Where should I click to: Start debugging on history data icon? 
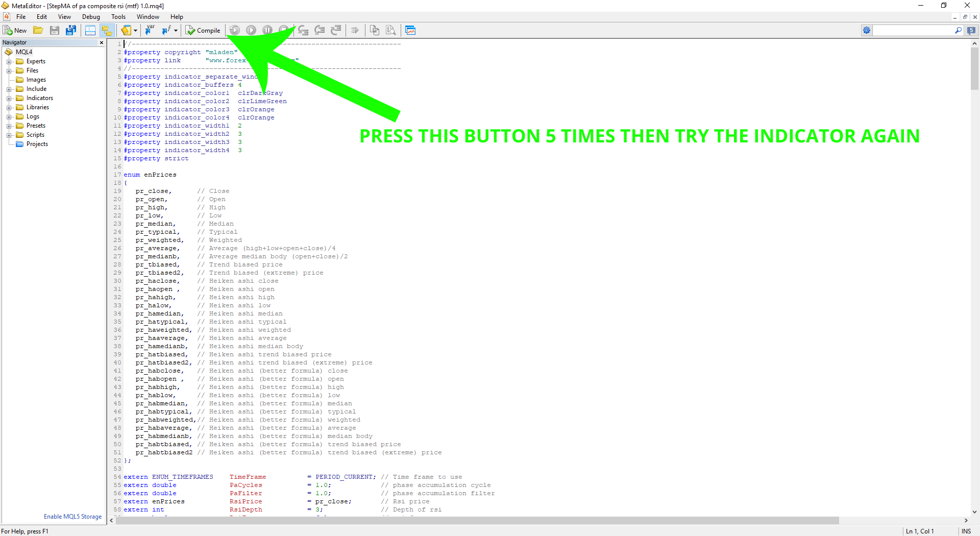(x=235, y=31)
